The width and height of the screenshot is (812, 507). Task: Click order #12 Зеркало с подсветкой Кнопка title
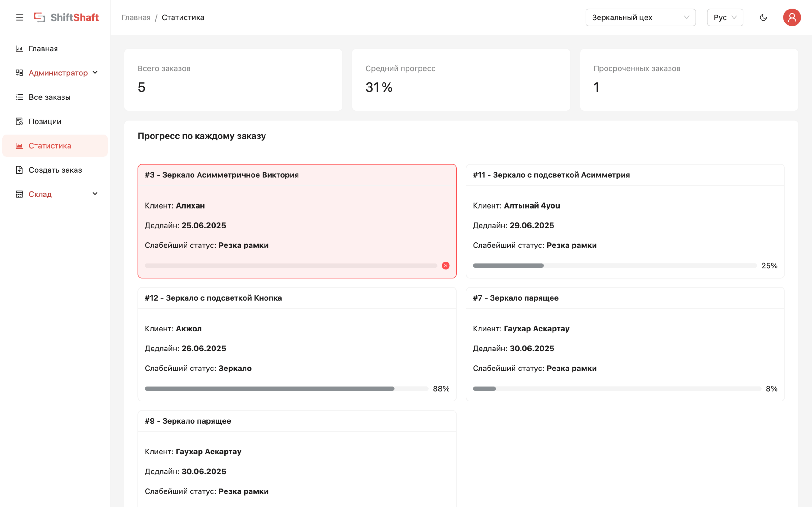pos(213,298)
